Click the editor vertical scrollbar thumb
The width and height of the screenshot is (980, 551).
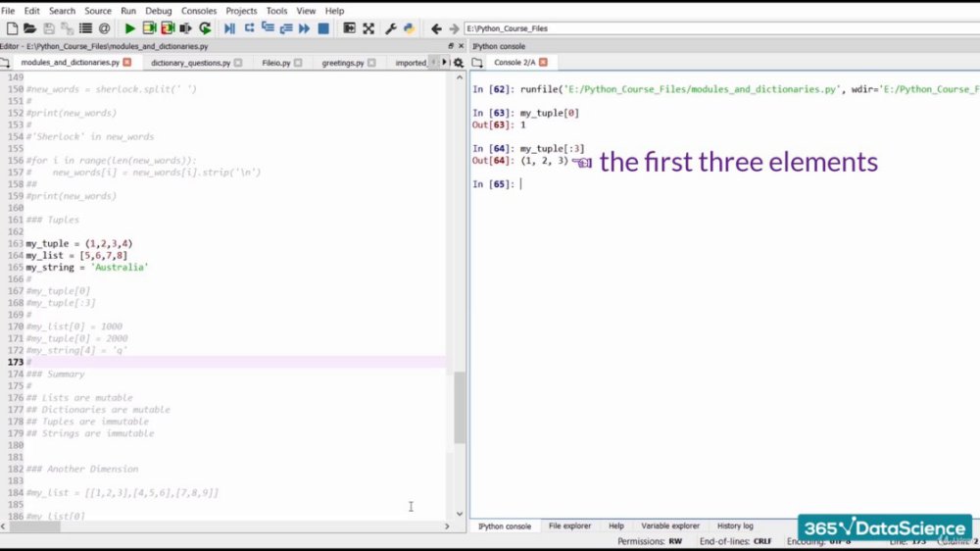click(x=460, y=407)
